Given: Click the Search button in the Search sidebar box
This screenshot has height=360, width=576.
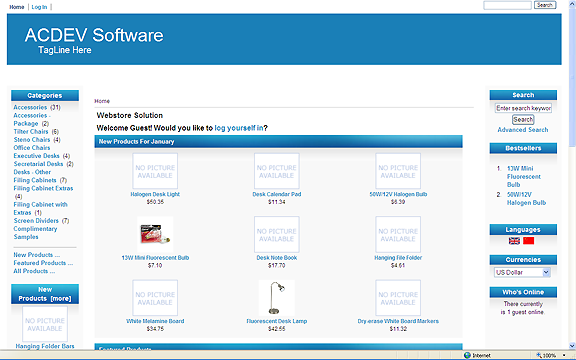Looking at the screenshot, I should (523, 119).
